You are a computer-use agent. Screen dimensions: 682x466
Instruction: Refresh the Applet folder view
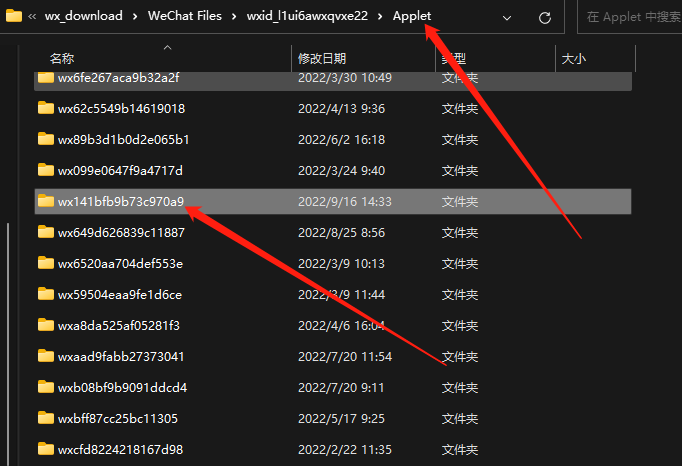pyautogui.click(x=545, y=18)
